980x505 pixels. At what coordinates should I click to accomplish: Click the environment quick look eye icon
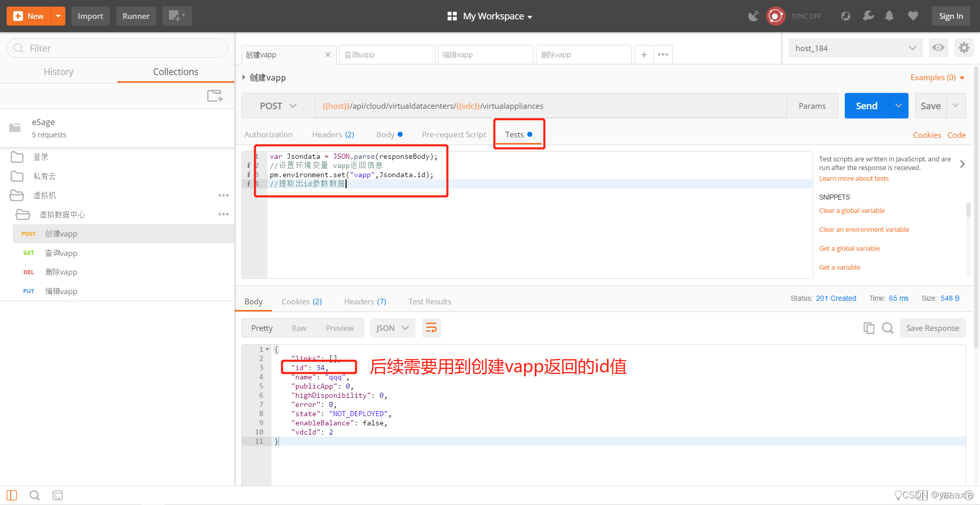(x=938, y=48)
